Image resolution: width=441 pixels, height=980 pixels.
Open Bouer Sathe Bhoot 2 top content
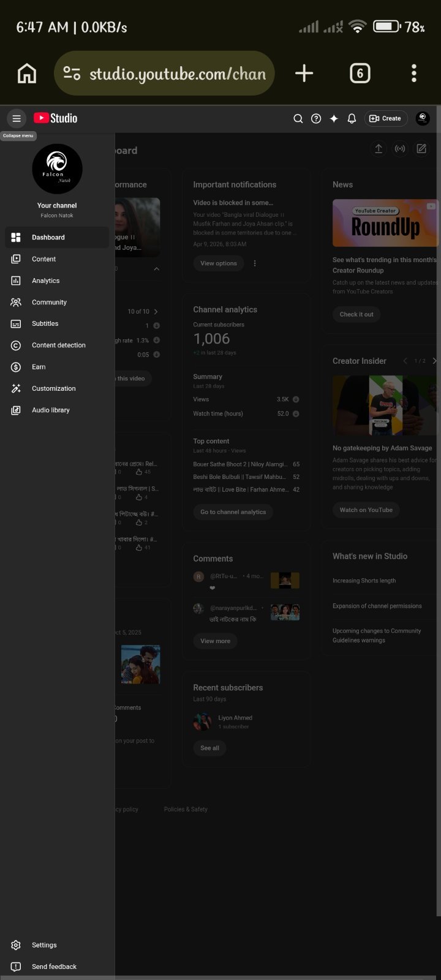[x=246, y=464]
